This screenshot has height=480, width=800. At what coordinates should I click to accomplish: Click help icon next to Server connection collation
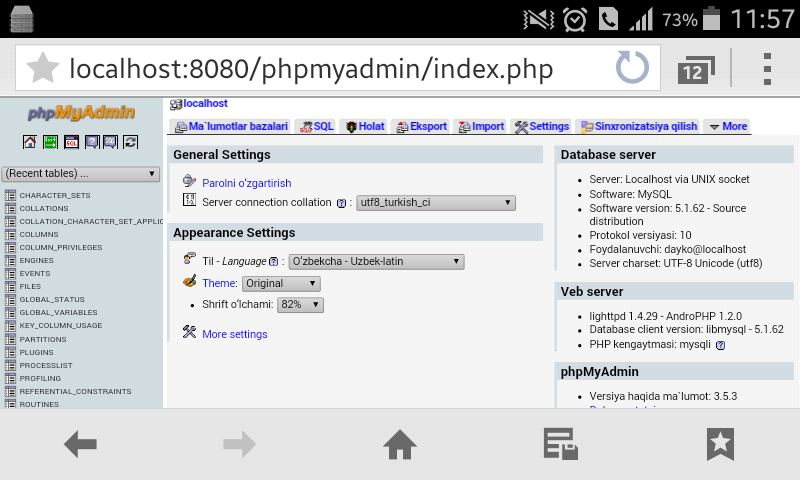point(341,203)
